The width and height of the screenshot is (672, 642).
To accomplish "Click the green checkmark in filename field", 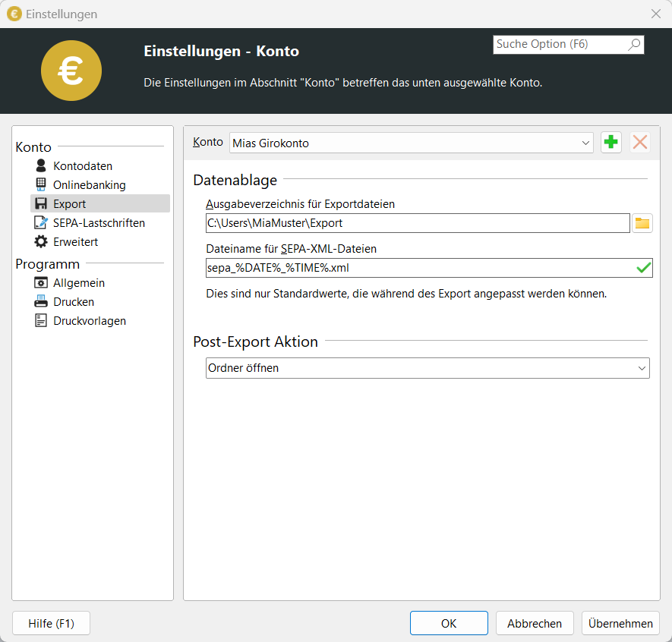I will click(643, 268).
